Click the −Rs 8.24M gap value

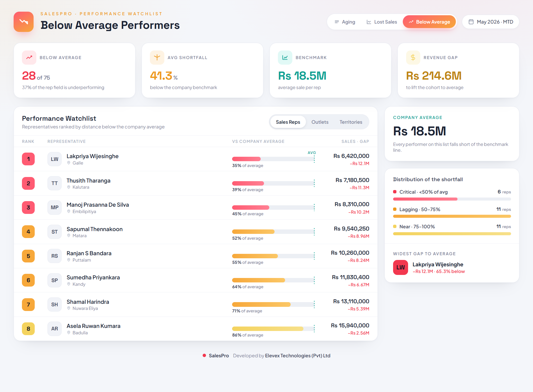[x=358, y=261]
